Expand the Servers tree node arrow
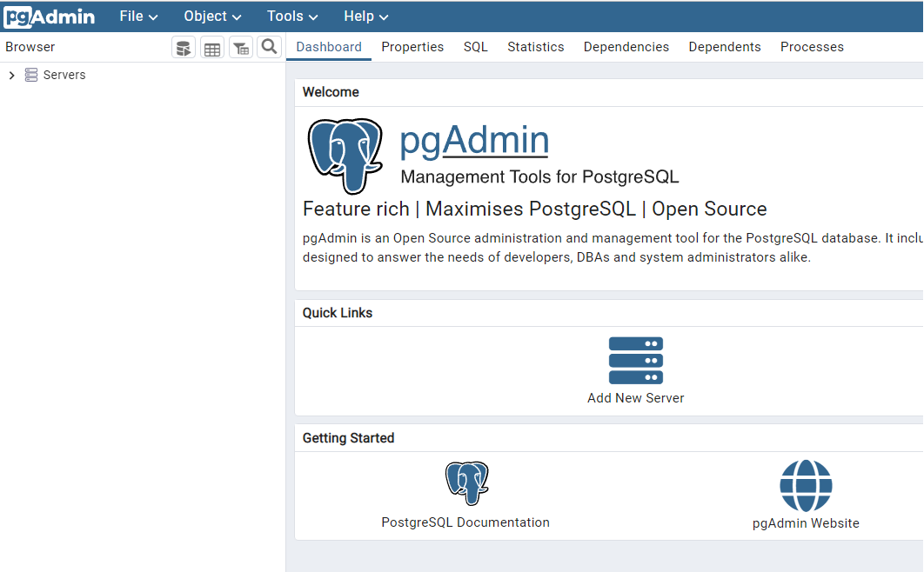 (12, 76)
